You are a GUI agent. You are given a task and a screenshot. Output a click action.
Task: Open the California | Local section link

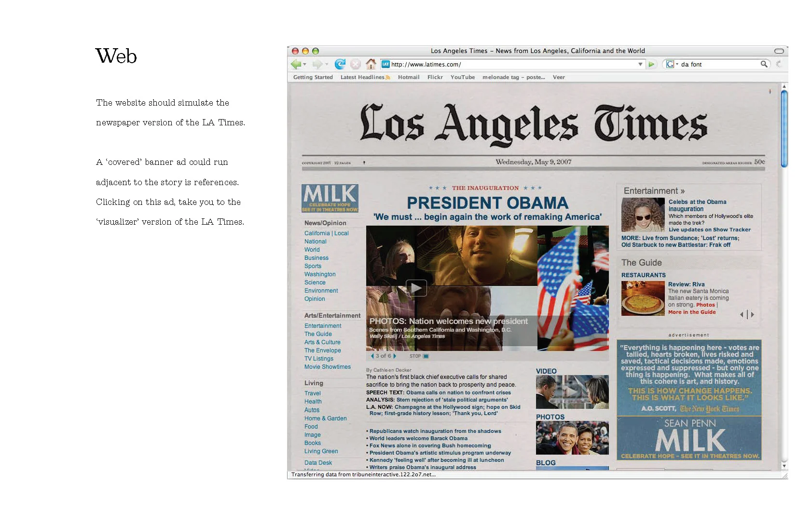click(x=326, y=233)
